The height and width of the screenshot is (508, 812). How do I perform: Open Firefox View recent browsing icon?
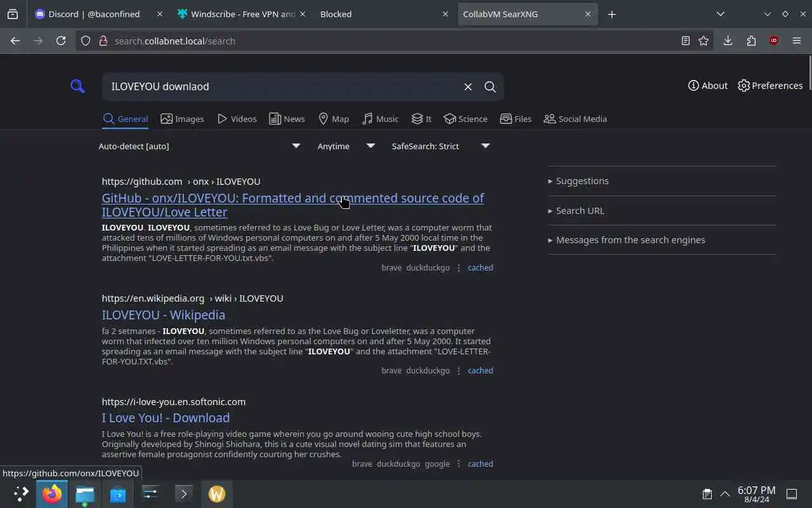[x=13, y=14]
